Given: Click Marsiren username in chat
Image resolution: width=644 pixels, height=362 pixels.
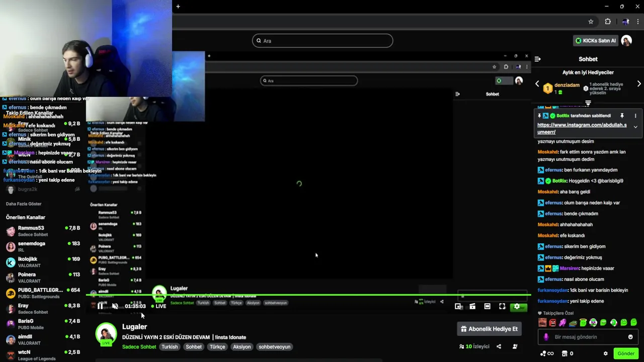Looking at the screenshot, I should pyautogui.click(x=570, y=268).
